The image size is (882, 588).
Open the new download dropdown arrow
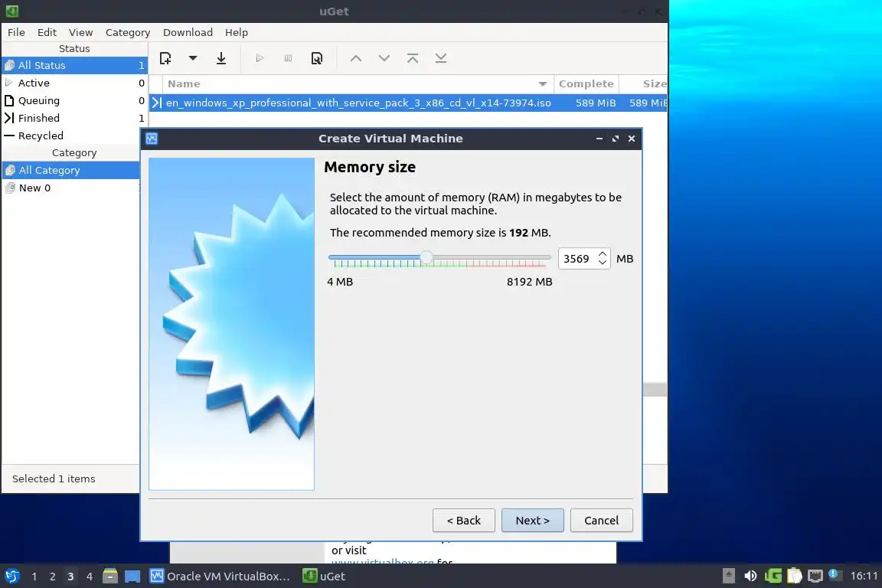pos(192,58)
